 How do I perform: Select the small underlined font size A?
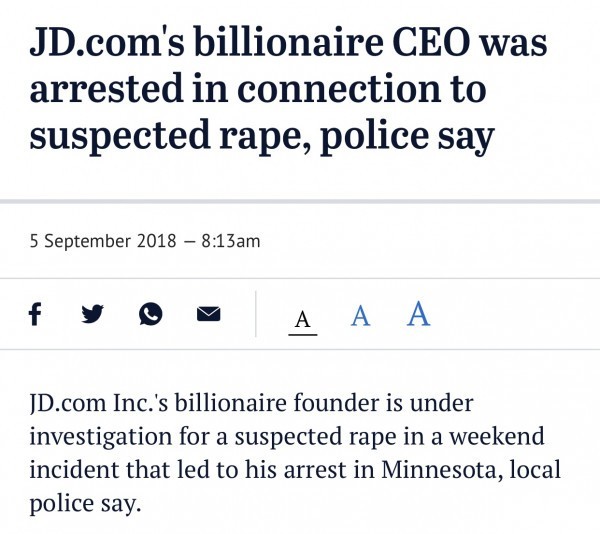pyautogui.click(x=303, y=319)
